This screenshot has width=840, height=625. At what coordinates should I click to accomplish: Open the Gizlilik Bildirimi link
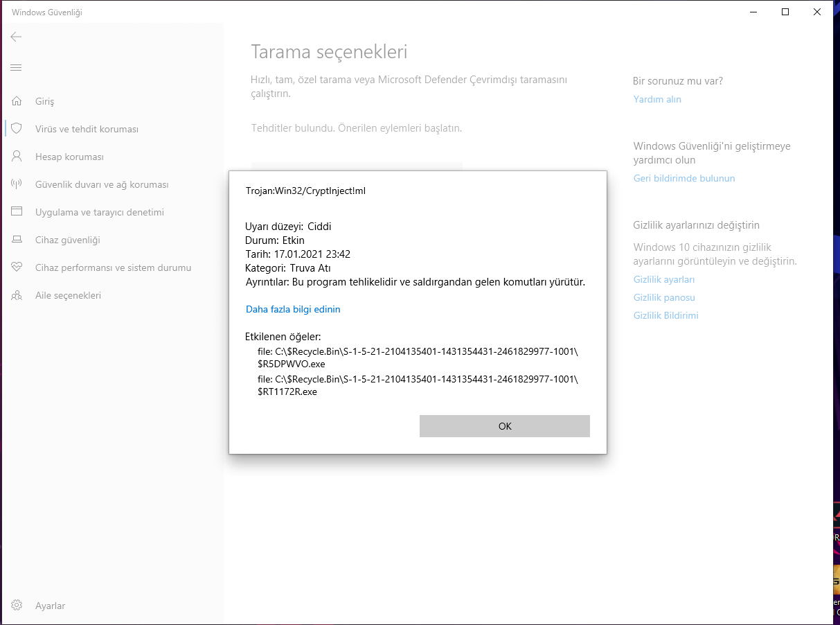point(666,315)
